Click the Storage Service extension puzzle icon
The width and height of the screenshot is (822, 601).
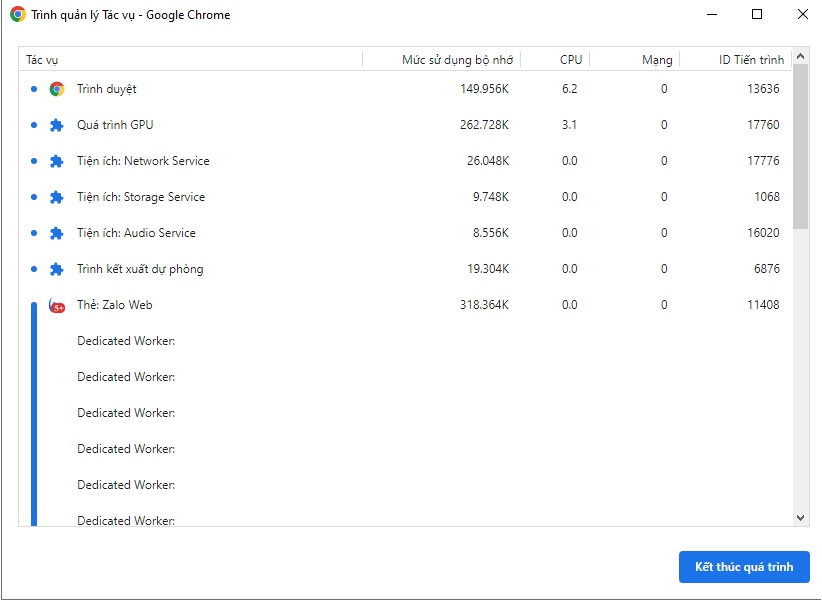click(x=57, y=197)
